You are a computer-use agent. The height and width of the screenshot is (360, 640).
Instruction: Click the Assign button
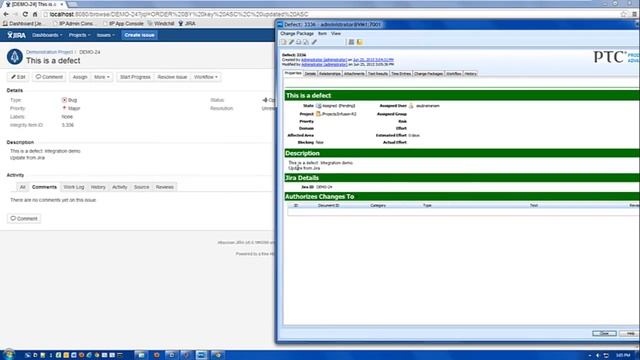point(80,77)
